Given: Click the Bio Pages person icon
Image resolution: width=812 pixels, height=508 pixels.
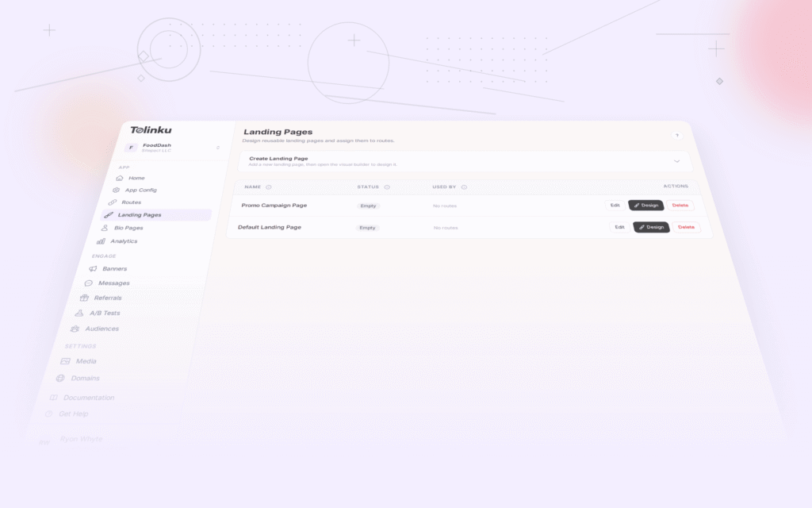Looking at the screenshot, I should [x=105, y=228].
